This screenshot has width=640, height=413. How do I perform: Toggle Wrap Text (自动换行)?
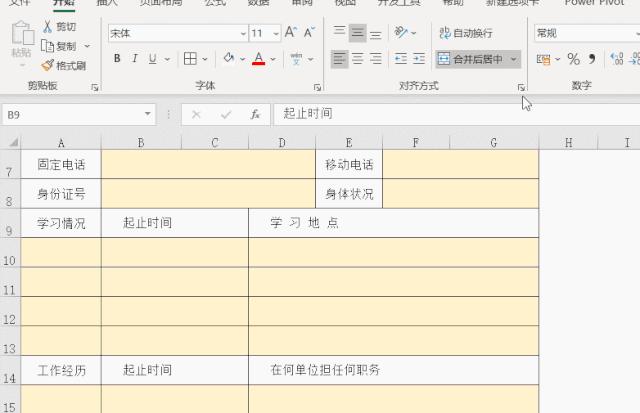click(466, 33)
